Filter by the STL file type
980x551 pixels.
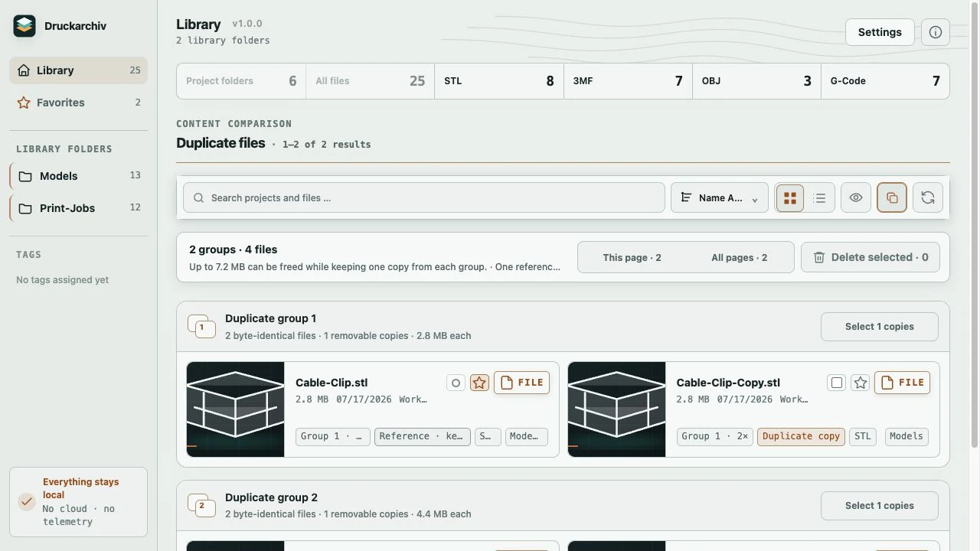[x=498, y=81]
